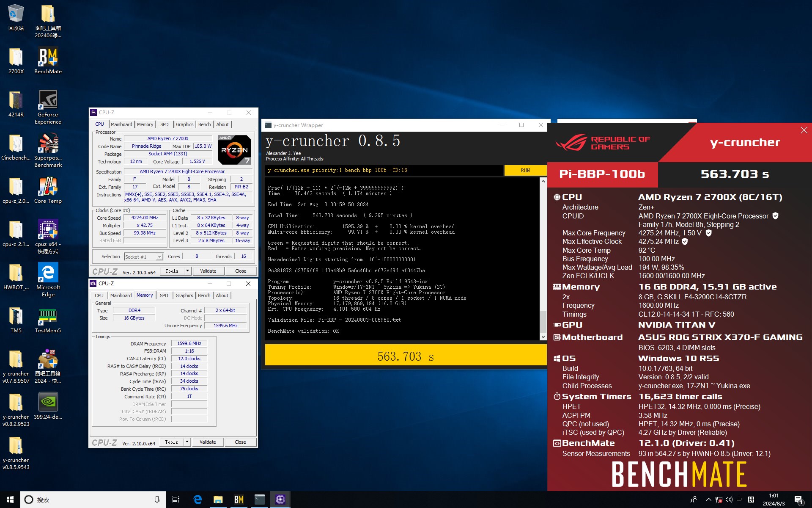
Task: Click Validate in upper CPU-Z window
Action: 208,271
